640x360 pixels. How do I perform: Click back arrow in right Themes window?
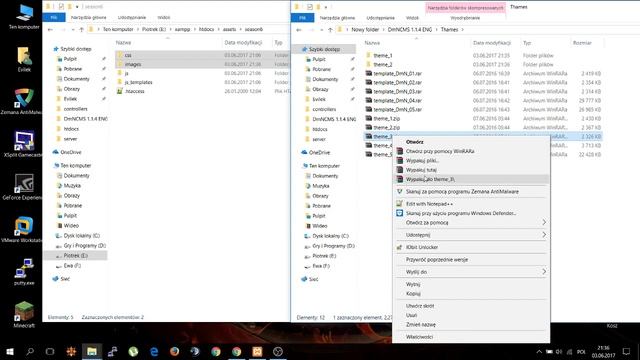tap(299, 30)
